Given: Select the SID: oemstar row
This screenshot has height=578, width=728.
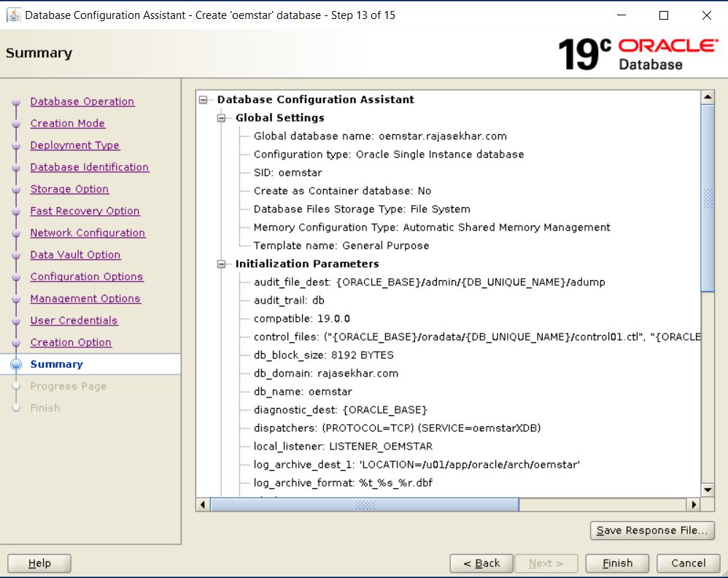Looking at the screenshot, I should [288, 172].
